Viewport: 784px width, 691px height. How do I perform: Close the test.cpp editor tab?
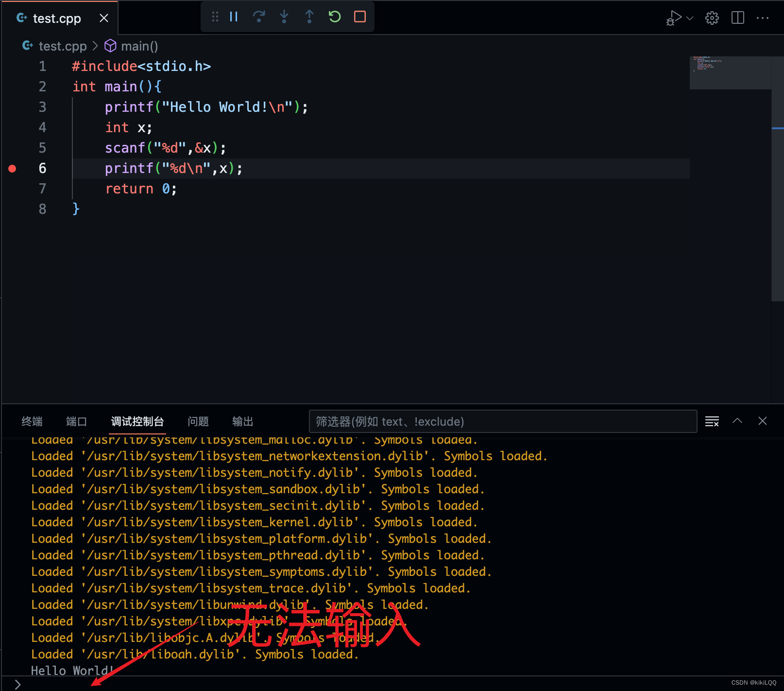(104, 18)
